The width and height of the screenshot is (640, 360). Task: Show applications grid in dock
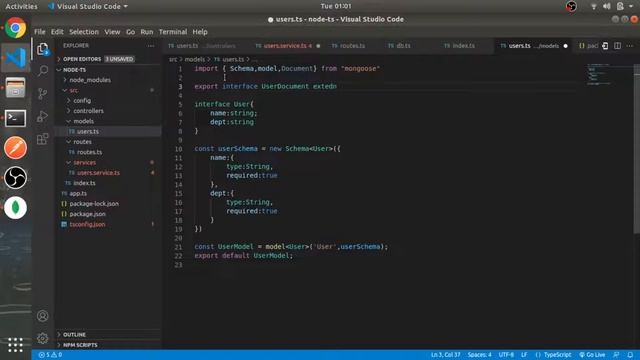(x=16, y=345)
